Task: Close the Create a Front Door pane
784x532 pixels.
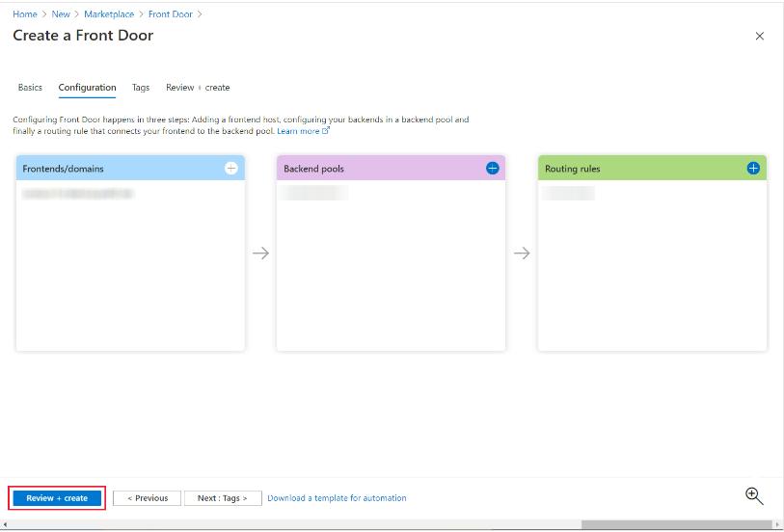Action: coord(759,37)
